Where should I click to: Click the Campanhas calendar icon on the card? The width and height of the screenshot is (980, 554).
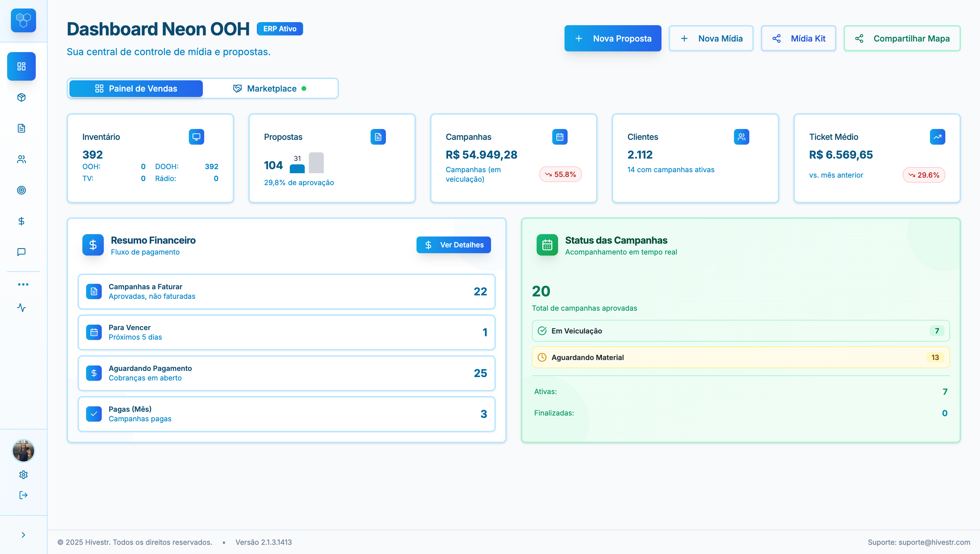(x=560, y=136)
